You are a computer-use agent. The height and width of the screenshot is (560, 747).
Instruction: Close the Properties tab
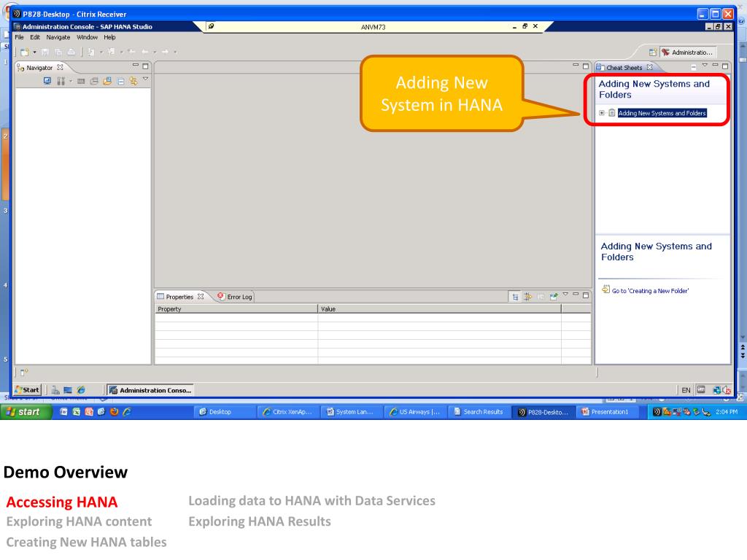point(201,297)
